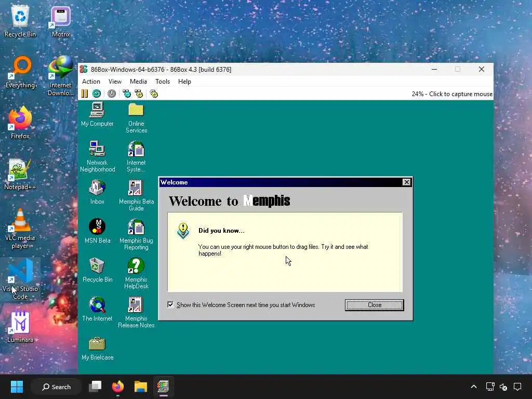This screenshot has height=399, width=532.
Task: Select Everything search shortcut
Action: click(x=20, y=72)
